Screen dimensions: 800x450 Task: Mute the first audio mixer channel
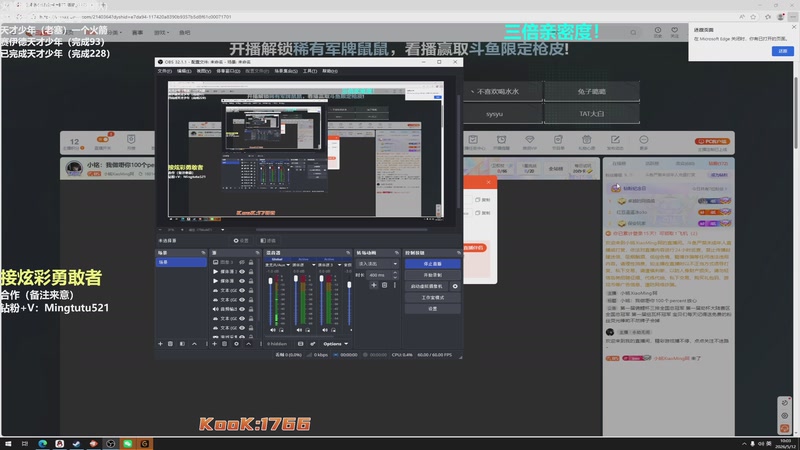[x=273, y=330]
